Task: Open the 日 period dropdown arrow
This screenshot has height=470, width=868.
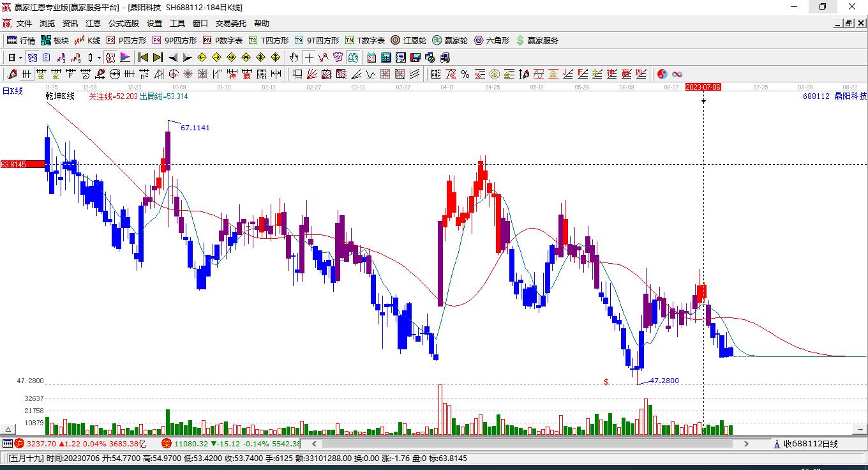Action: tap(20, 57)
